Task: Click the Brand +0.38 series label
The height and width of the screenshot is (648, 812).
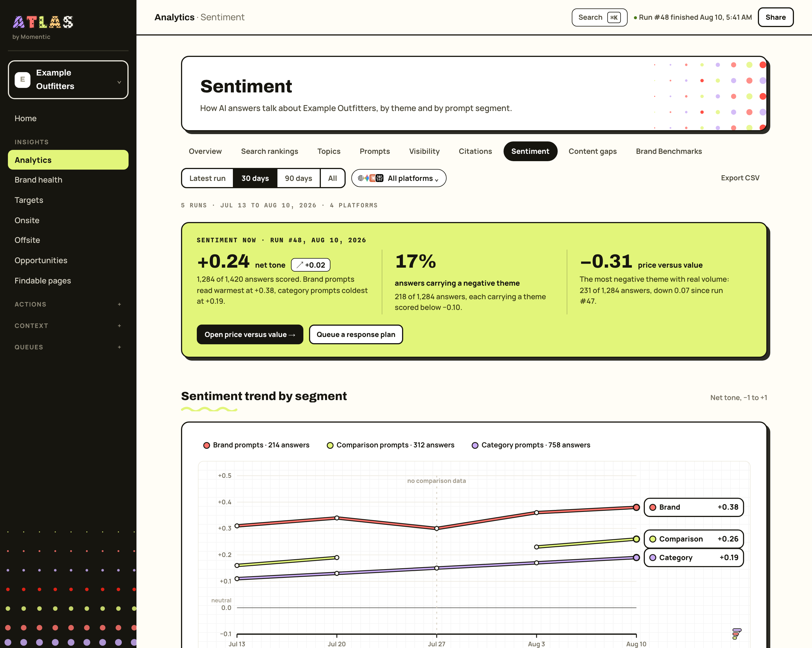Action: 694,507
